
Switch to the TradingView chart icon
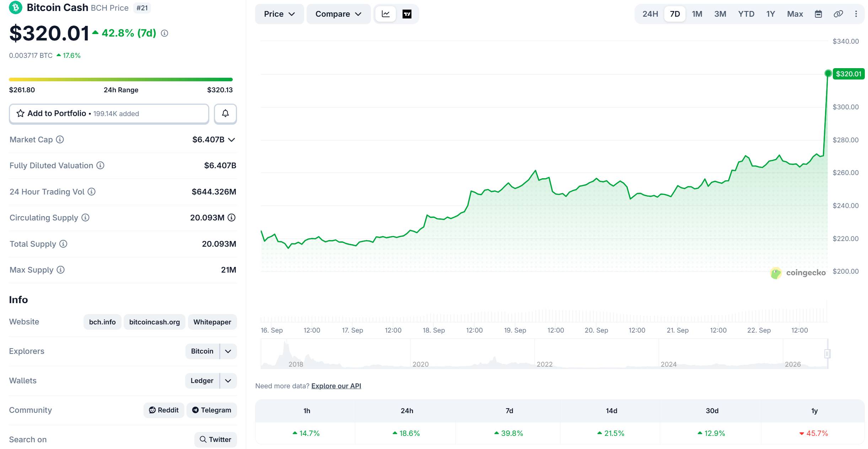pyautogui.click(x=407, y=14)
